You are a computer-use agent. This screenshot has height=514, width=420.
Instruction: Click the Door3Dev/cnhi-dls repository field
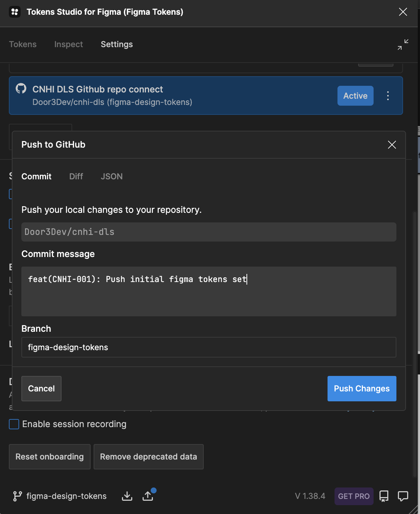(x=209, y=232)
